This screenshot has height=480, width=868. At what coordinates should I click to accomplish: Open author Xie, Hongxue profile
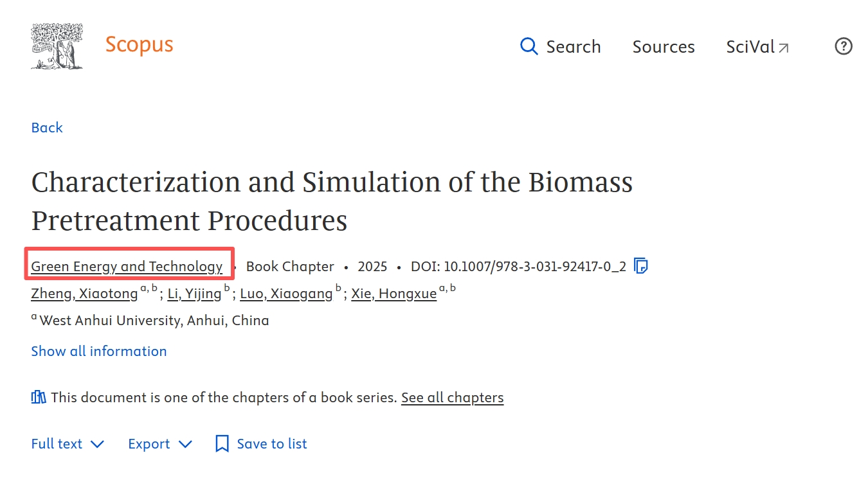393,294
